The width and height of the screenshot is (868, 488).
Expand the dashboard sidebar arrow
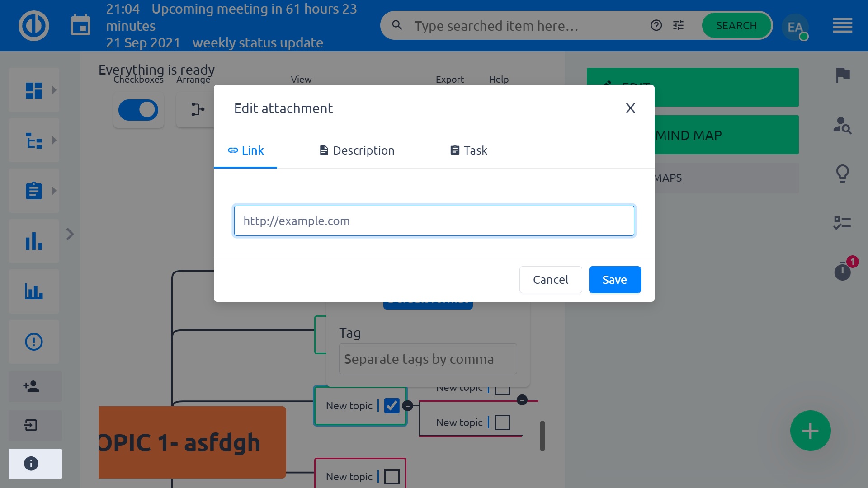54,90
